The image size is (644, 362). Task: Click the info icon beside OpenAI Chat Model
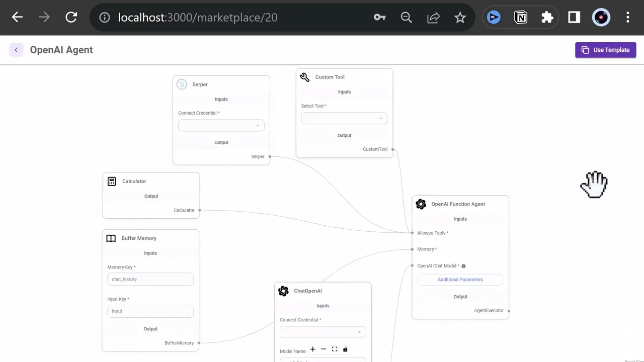[x=463, y=266]
